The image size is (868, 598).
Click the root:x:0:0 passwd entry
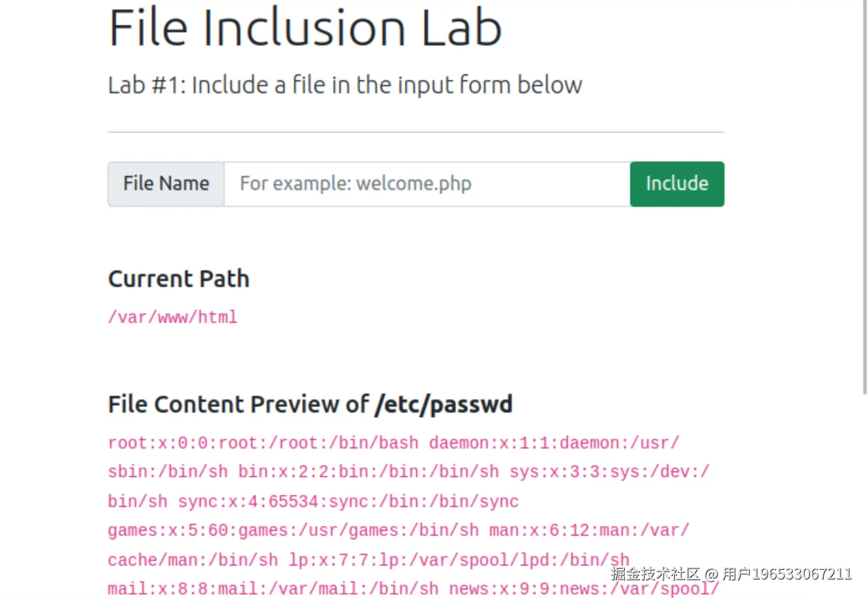[x=263, y=443]
